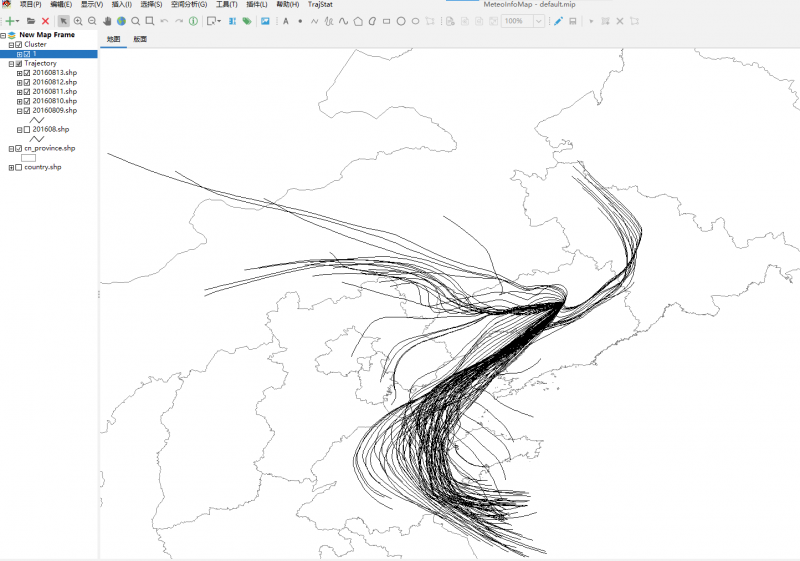Click the Identify info tool icon
800x561 pixels.
pos(193,21)
